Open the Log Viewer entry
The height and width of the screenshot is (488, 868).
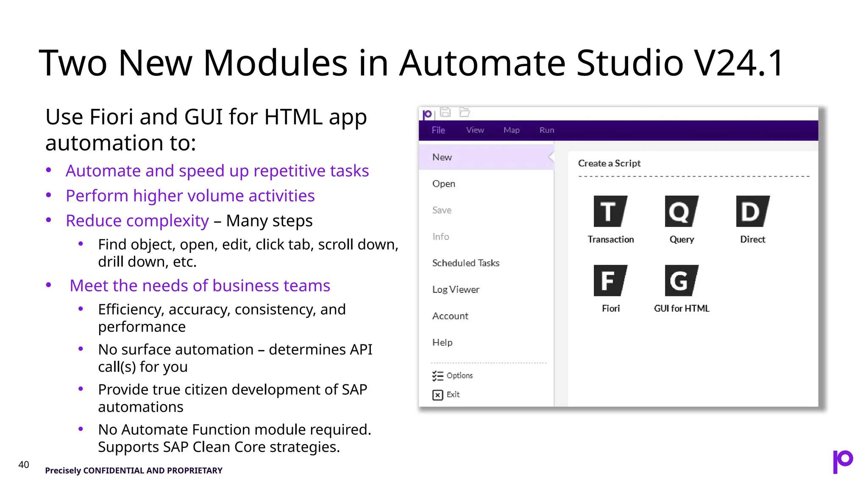(x=456, y=290)
